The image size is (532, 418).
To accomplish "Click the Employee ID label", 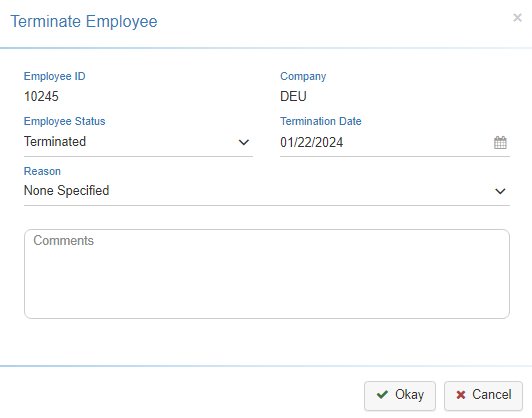I will [54, 76].
